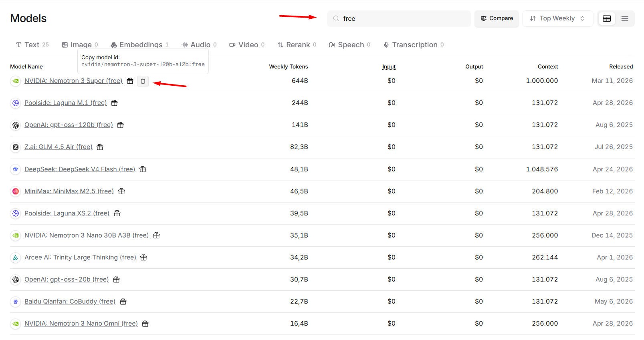Open OpenAI: gpt-oss-120b (free) link
The height and width of the screenshot is (340, 644).
click(69, 125)
